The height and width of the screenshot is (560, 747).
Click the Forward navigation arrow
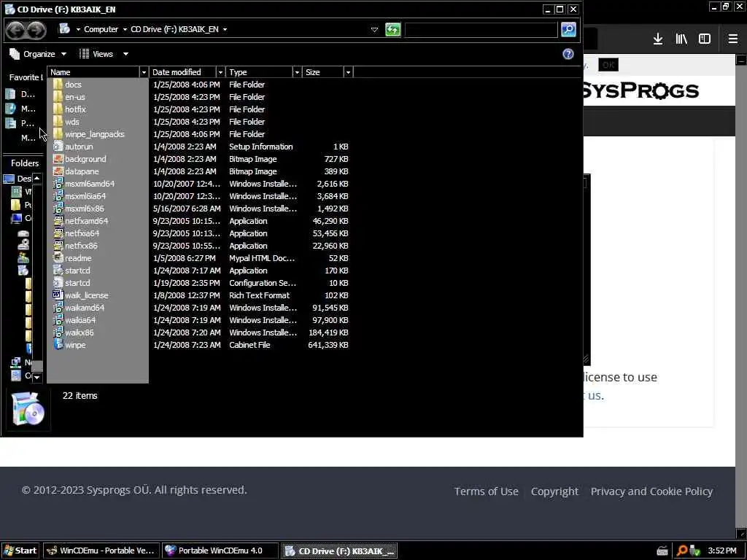click(x=36, y=30)
